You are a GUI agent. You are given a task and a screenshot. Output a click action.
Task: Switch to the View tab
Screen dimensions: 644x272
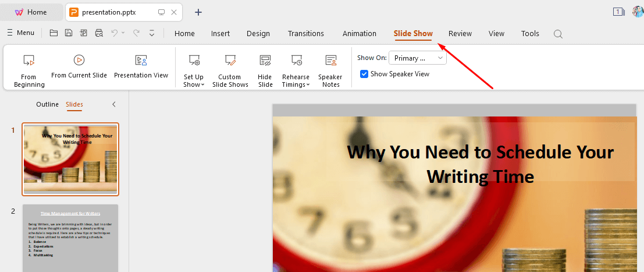point(496,34)
